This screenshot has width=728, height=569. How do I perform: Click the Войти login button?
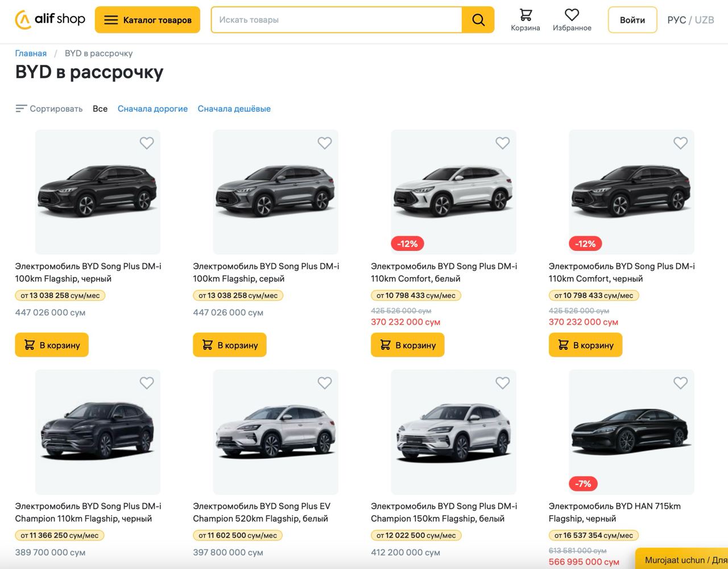click(x=632, y=20)
